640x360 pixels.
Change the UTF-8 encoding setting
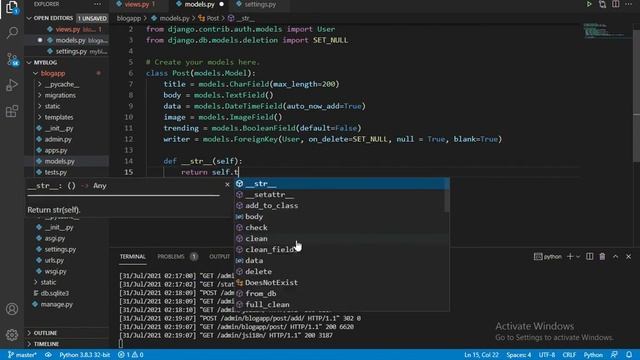point(547,355)
